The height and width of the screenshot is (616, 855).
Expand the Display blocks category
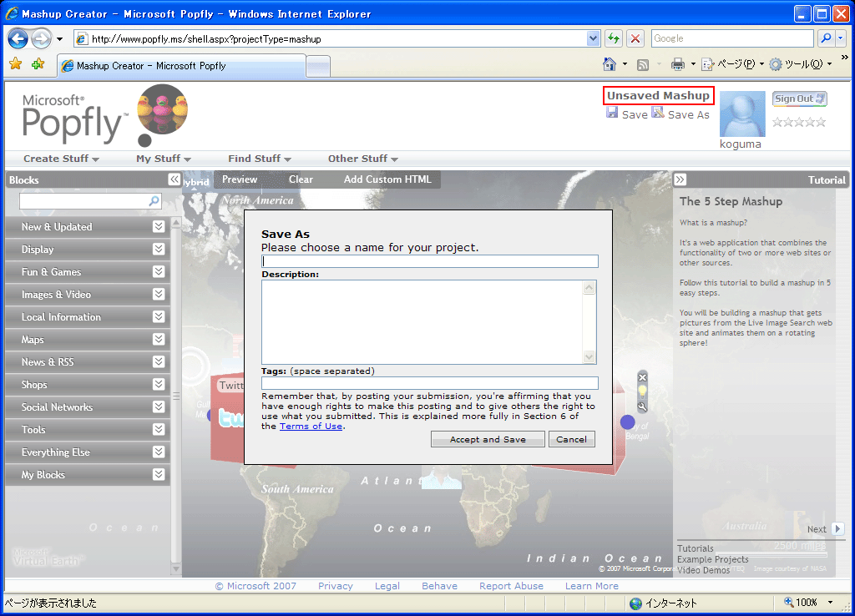(159, 249)
